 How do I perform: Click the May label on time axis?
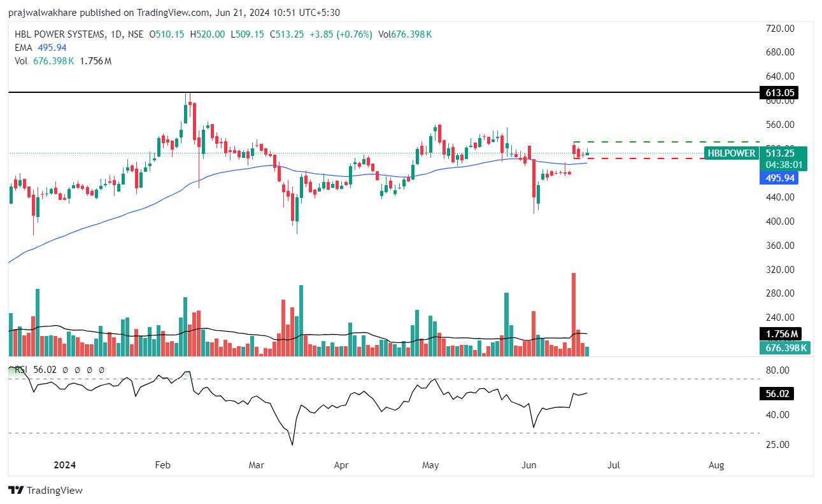(x=431, y=465)
